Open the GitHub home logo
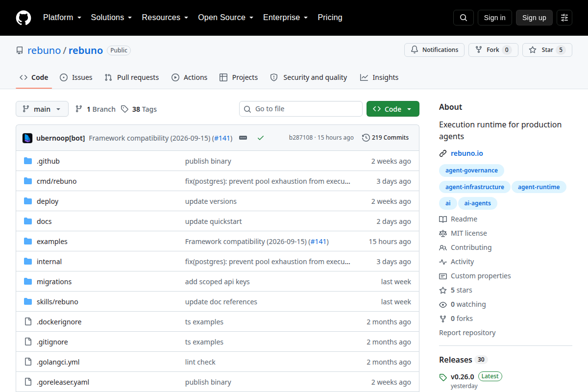The height and width of the screenshot is (392, 588). pyautogui.click(x=24, y=18)
